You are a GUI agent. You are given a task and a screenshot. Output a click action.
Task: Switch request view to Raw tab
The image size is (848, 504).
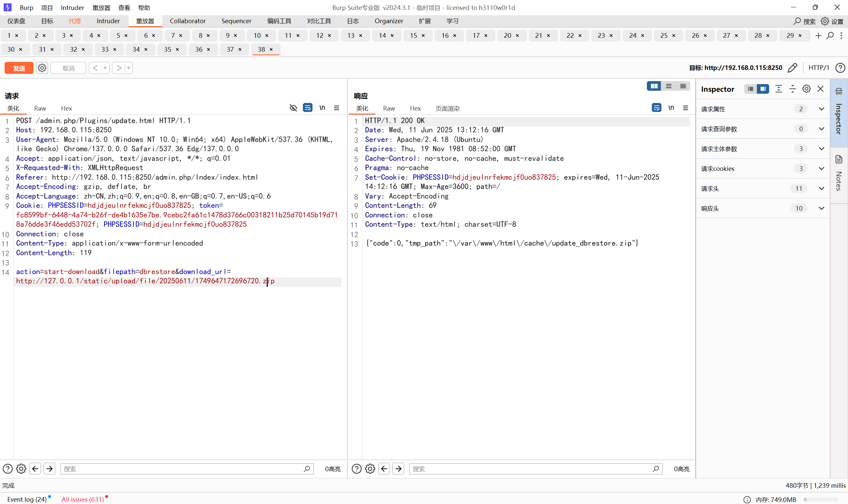coord(40,108)
